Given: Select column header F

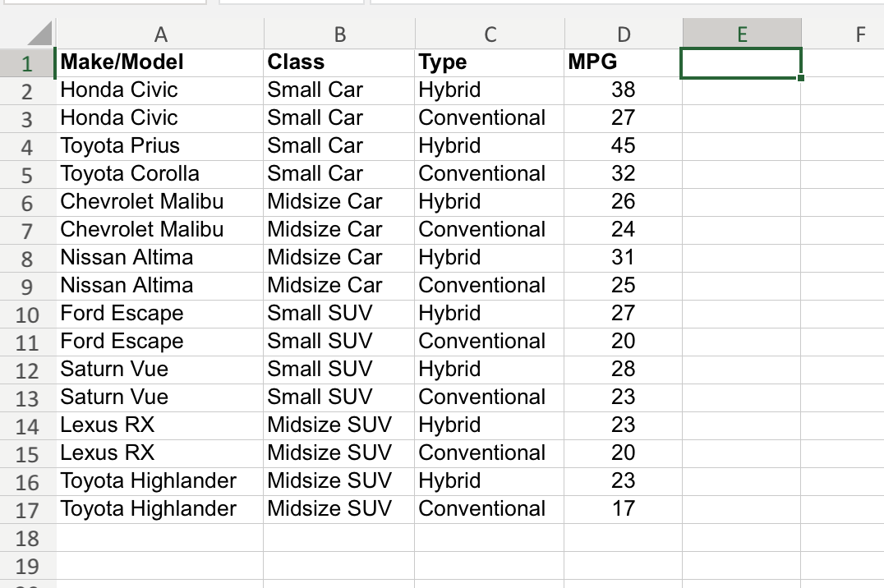Looking at the screenshot, I should (x=859, y=33).
